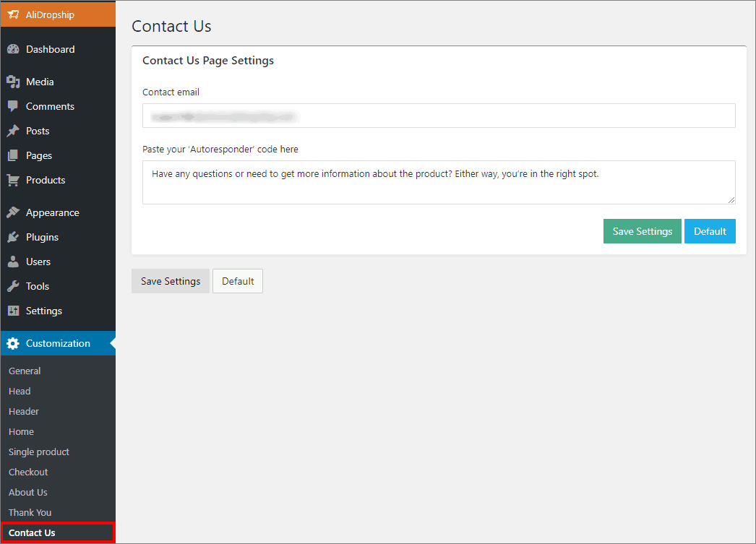756x544 pixels.
Task: Select the Checkout customization submenu
Action: 28,472
